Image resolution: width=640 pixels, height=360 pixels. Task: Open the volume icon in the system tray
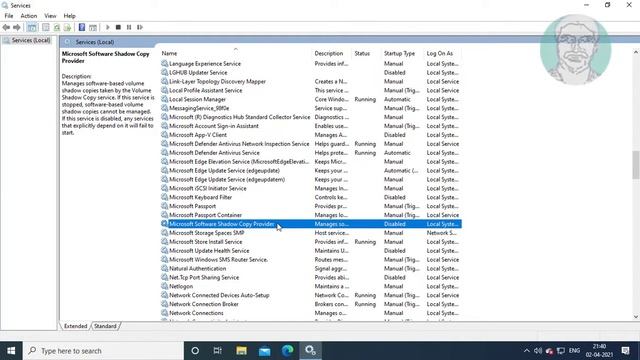pyautogui.click(x=538, y=351)
